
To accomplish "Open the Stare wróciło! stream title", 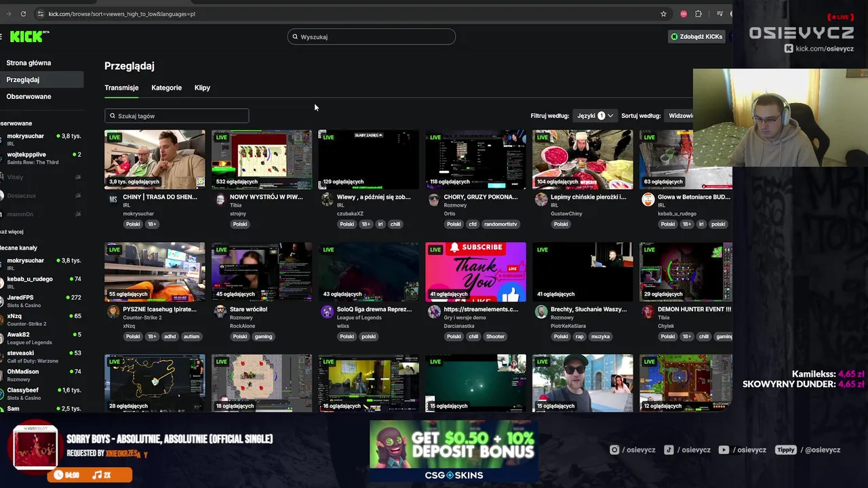I will 249,309.
